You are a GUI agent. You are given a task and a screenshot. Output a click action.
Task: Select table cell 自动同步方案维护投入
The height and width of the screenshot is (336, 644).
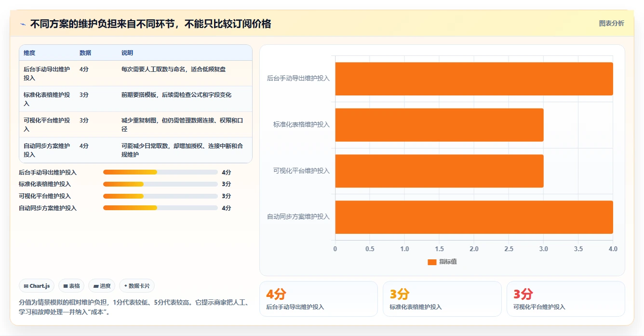47,150
